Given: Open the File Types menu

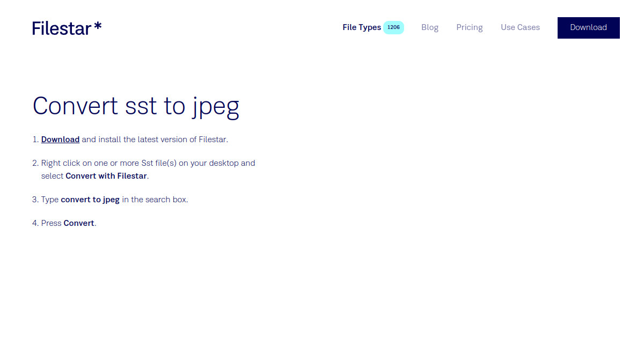Looking at the screenshot, I should [362, 27].
